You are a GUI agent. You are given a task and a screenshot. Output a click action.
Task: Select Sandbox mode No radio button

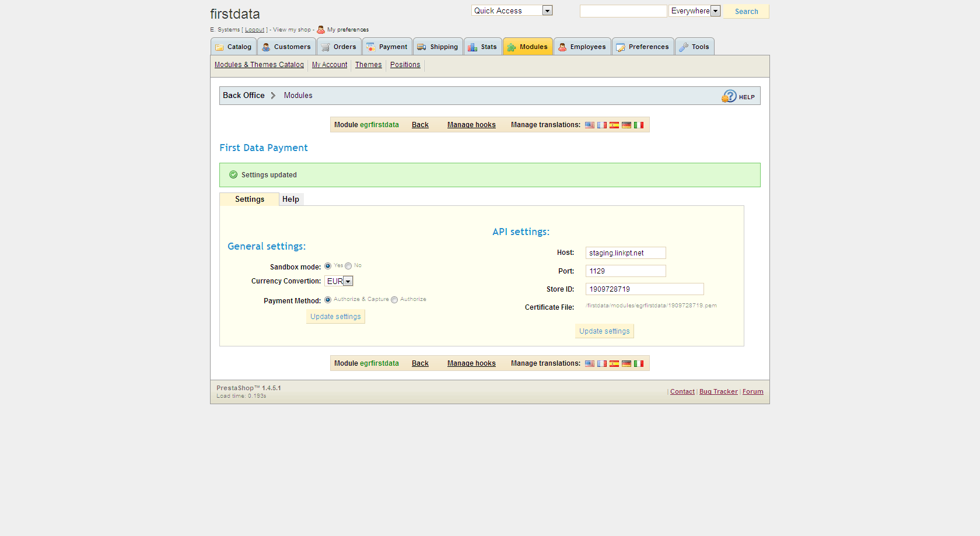click(x=348, y=266)
